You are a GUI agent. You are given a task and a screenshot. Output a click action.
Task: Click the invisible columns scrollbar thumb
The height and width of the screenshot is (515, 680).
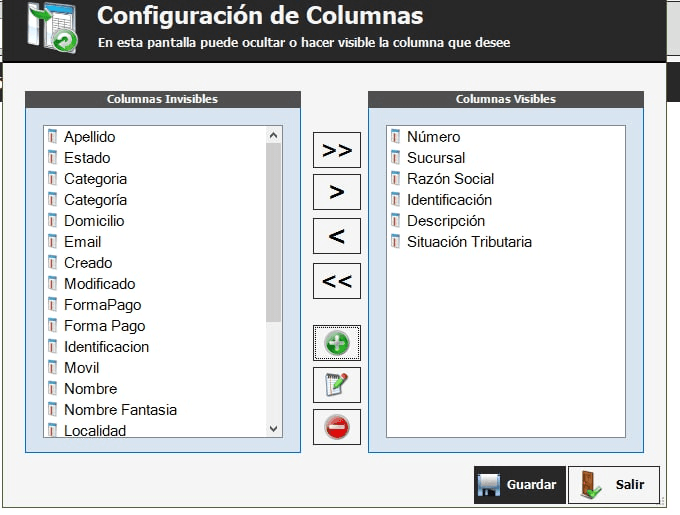[274, 231]
